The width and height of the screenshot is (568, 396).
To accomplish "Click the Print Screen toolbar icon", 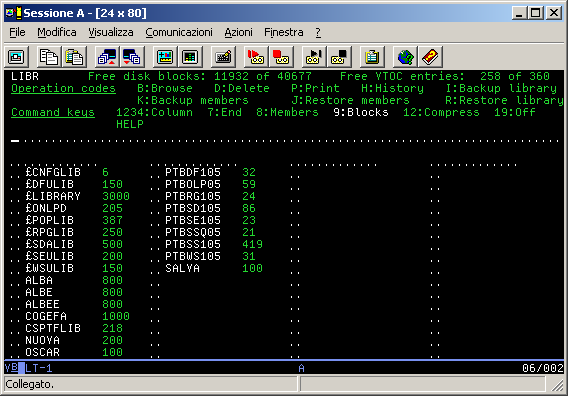I will [x=17, y=57].
